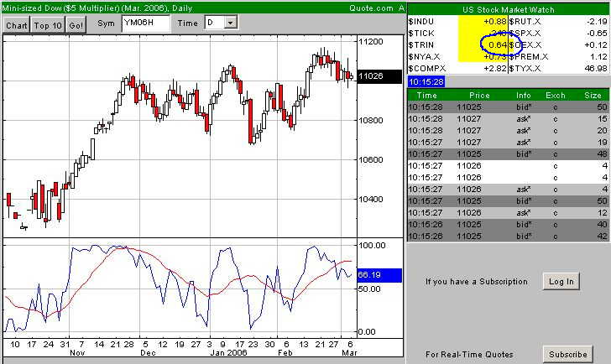Select the trade row with size 19
Screen dimensions: 611x364
[x=508, y=142]
